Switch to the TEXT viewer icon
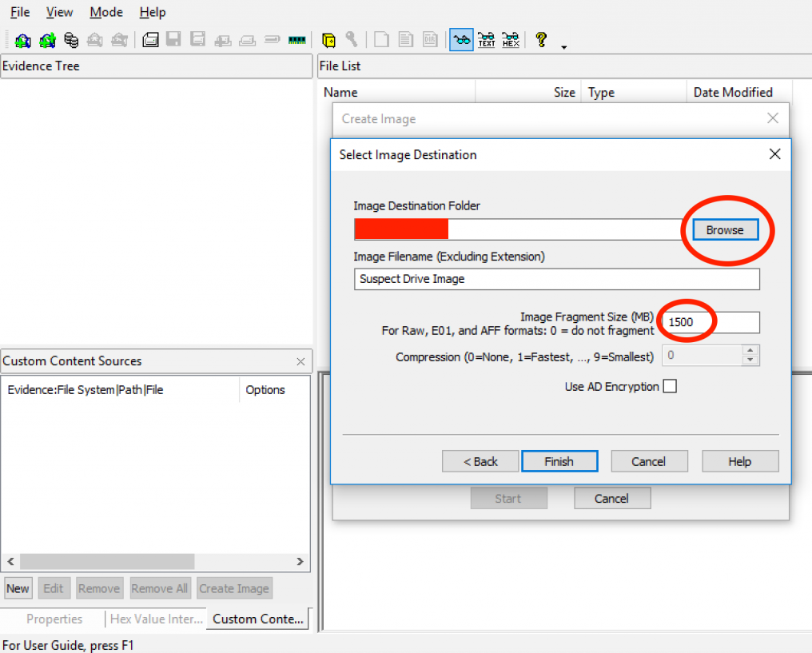Screen dimensions: 812x653 click(x=486, y=40)
